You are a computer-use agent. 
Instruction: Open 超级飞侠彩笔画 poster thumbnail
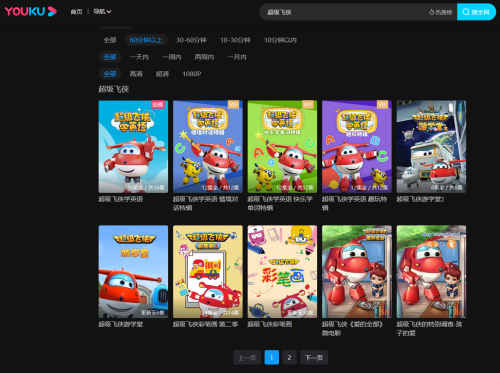[282, 271]
